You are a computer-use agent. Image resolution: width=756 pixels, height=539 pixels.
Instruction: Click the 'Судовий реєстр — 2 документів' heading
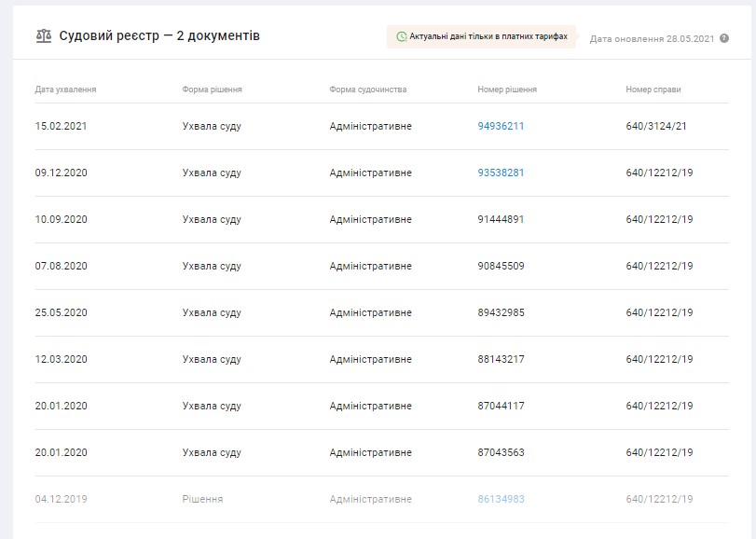click(x=159, y=36)
